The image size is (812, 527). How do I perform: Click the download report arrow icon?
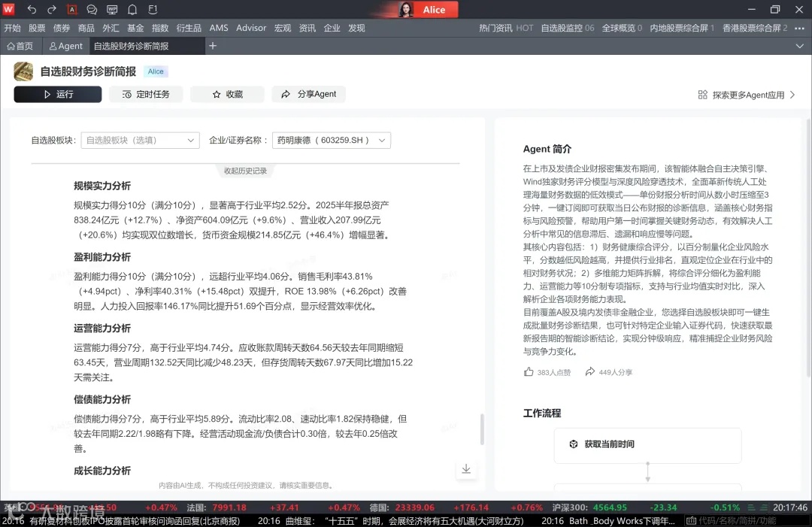(466, 468)
